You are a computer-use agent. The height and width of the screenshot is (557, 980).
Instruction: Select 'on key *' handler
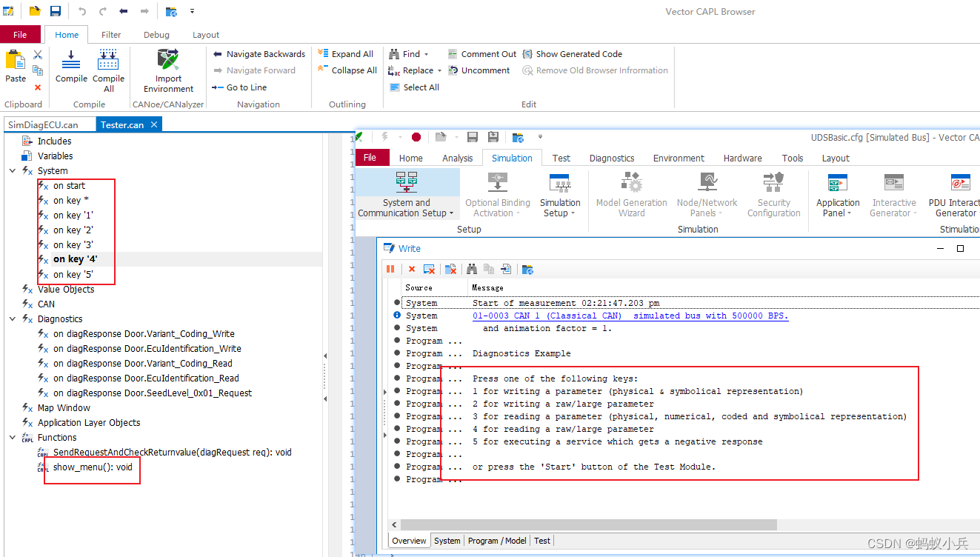71,201
